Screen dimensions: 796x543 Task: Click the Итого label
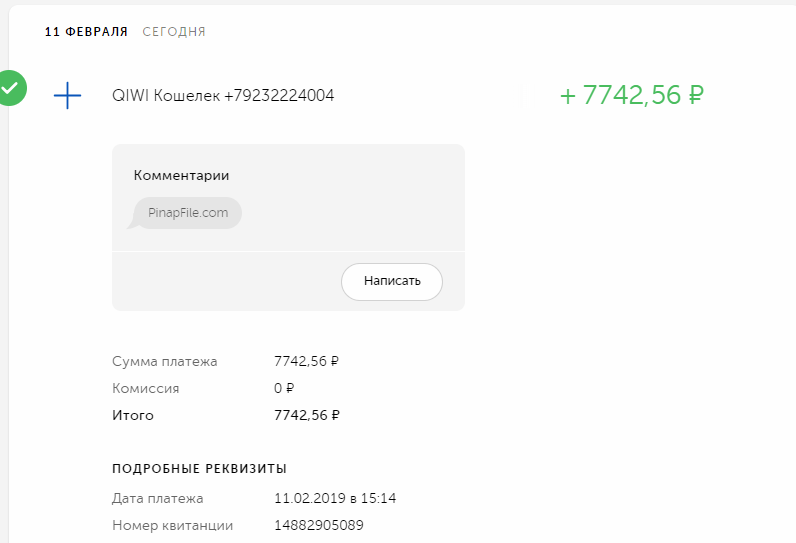(133, 415)
